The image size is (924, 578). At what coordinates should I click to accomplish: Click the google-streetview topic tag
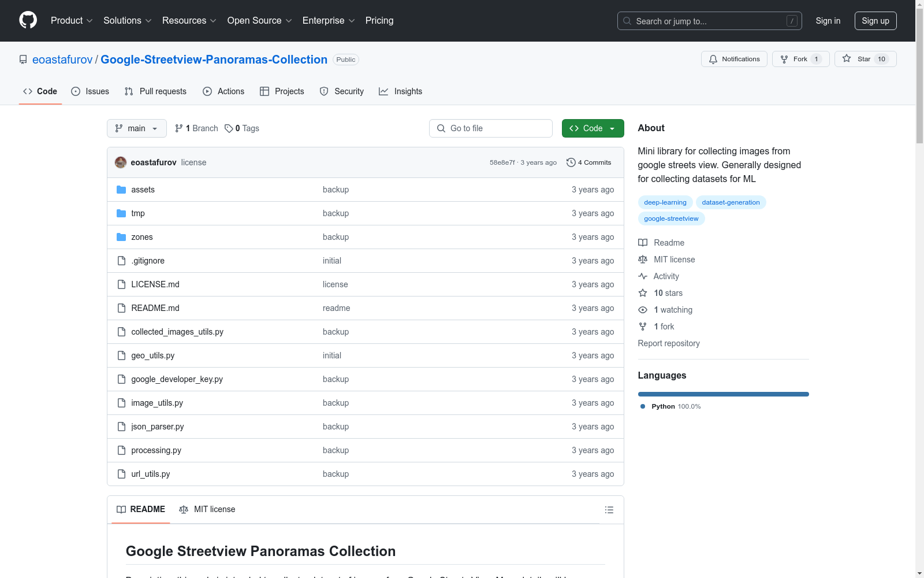[x=671, y=218]
